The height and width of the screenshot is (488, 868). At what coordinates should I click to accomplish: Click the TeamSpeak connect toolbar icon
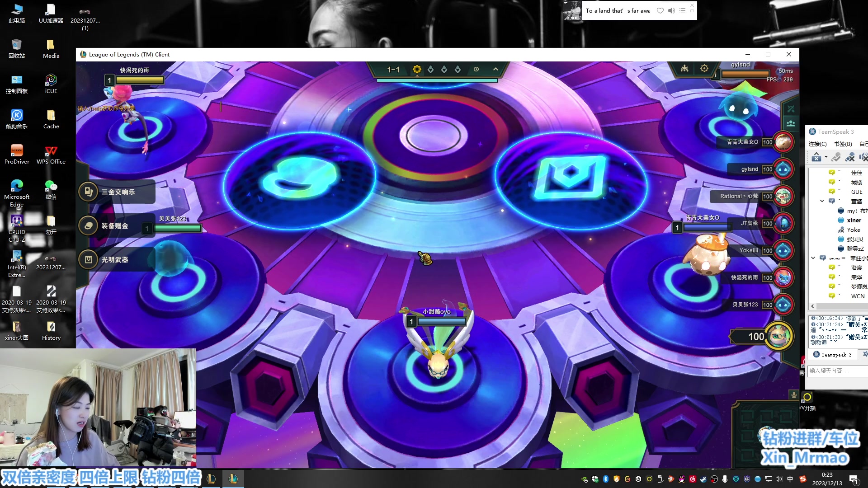pos(816,157)
